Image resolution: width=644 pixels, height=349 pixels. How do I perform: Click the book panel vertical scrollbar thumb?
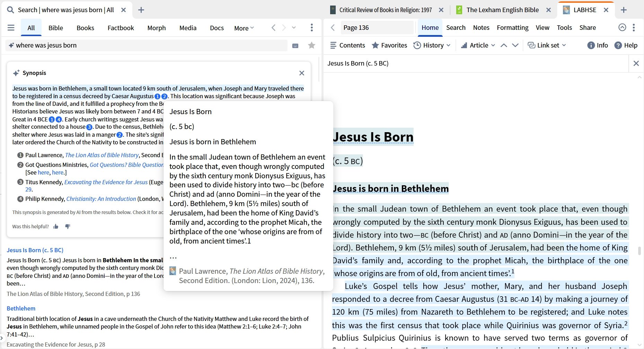tap(639, 250)
